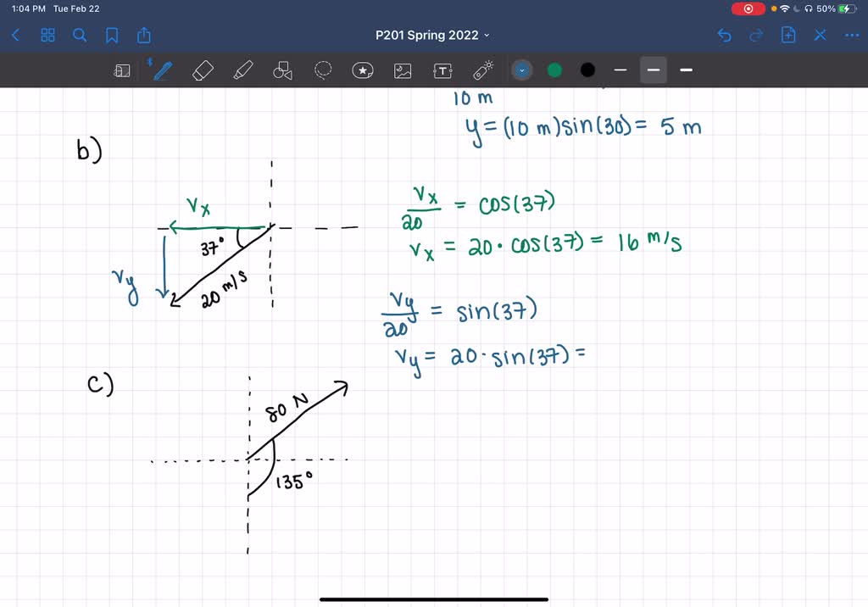
Task: Open the more options ellipsis menu
Action: (851, 35)
